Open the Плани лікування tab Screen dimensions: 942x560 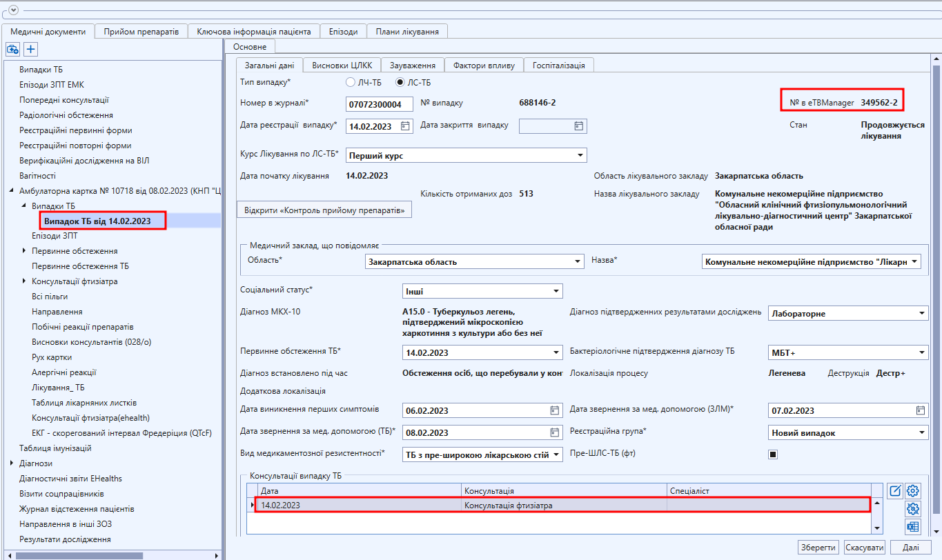[x=407, y=32]
